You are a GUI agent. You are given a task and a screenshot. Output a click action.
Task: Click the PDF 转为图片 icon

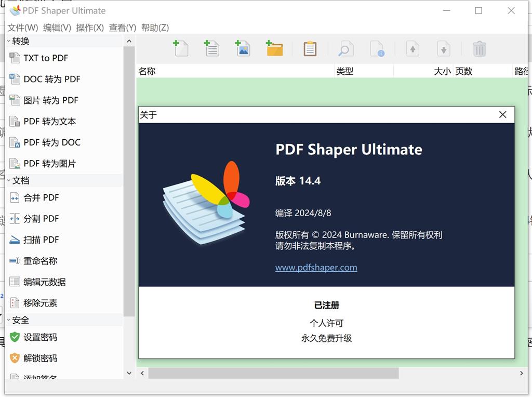[x=15, y=164]
